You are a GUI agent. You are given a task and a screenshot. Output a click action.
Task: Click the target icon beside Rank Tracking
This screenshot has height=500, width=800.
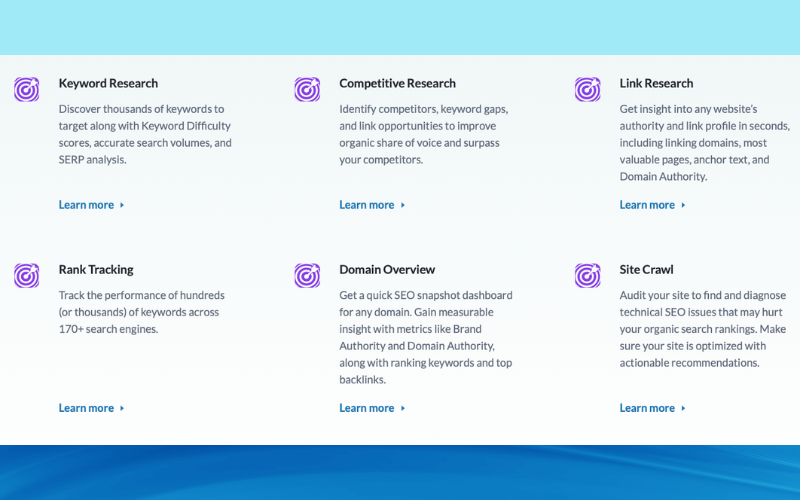coord(27,276)
